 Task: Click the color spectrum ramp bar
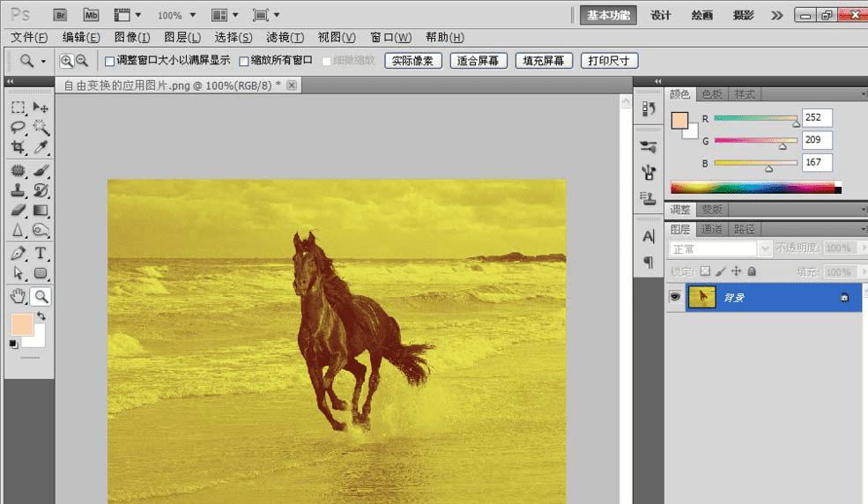[754, 187]
